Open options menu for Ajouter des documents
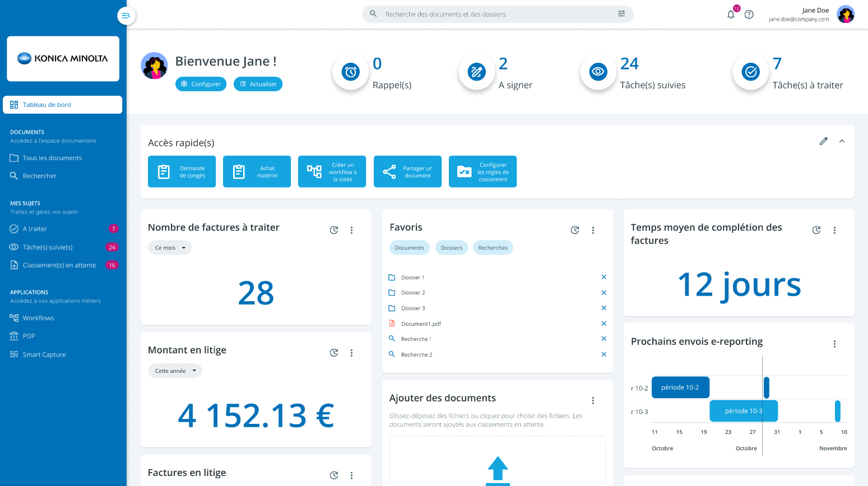The image size is (868, 486). [593, 400]
